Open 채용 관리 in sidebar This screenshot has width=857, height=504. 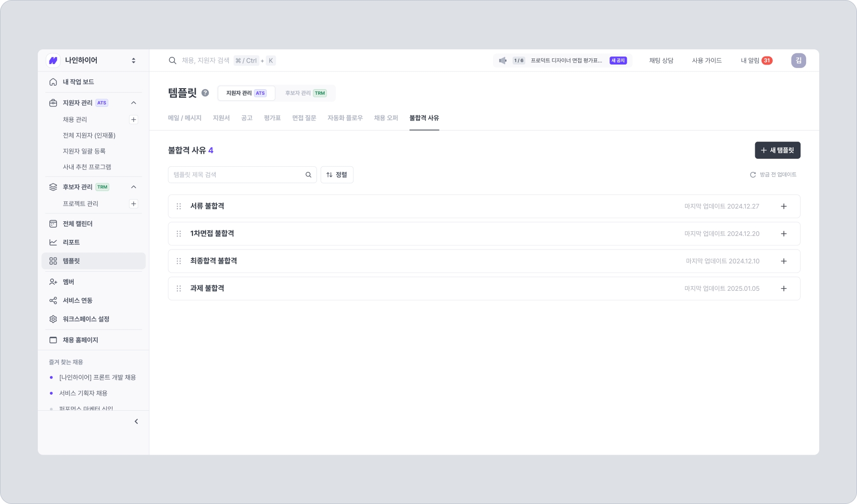(75, 119)
